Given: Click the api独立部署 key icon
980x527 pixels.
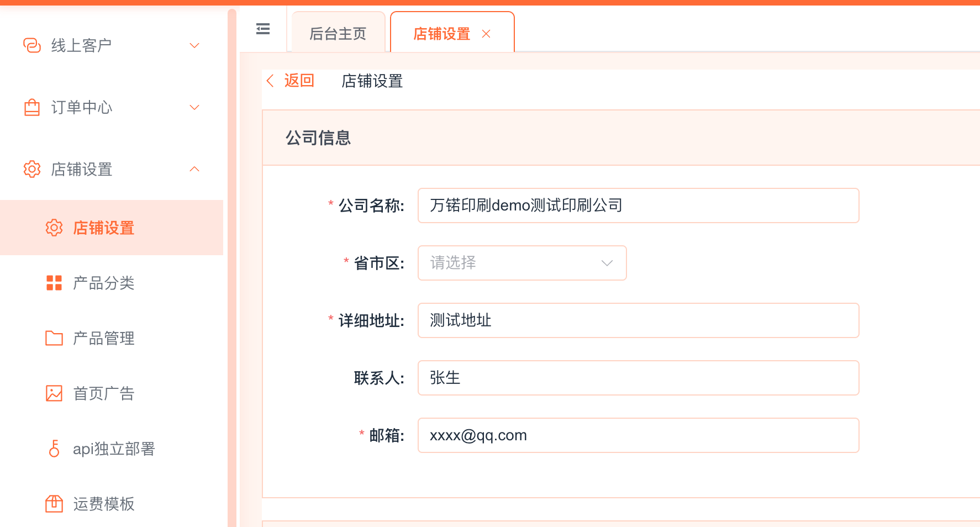Looking at the screenshot, I should click(x=54, y=449).
